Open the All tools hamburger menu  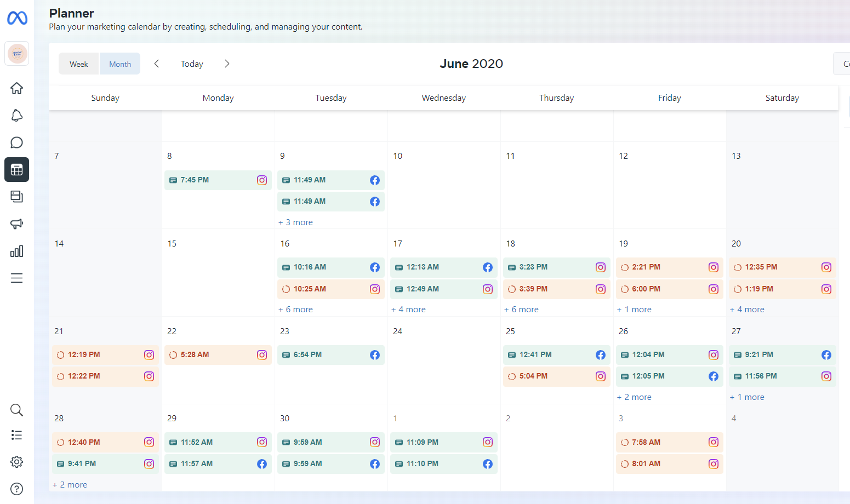point(17,278)
